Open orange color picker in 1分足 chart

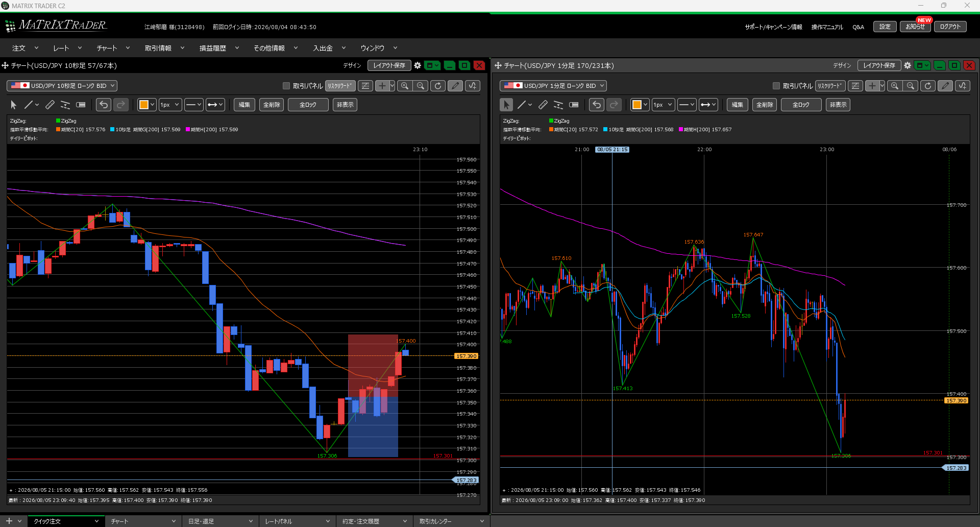tap(640, 105)
